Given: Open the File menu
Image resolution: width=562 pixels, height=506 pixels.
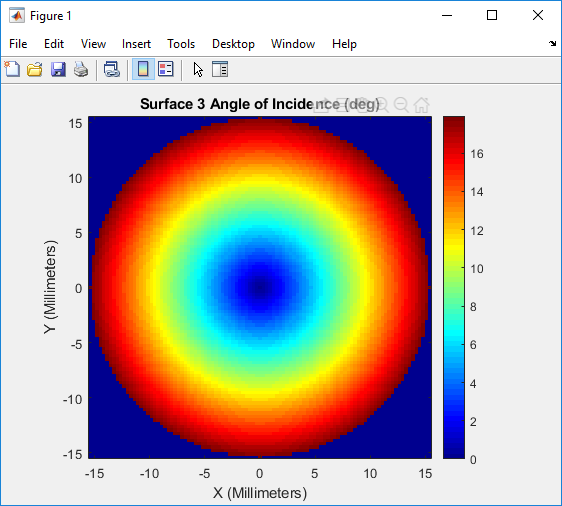Looking at the screenshot, I should pyautogui.click(x=18, y=44).
